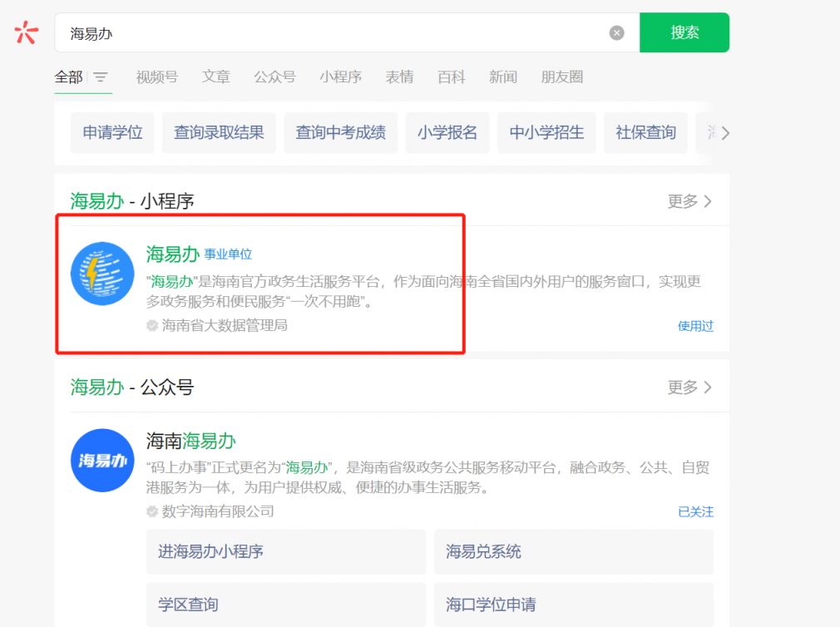Viewport: 840px width, 627px height.
Task: Click the red WeChat search logo icon
Action: pyautogui.click(x=27, y=32)
